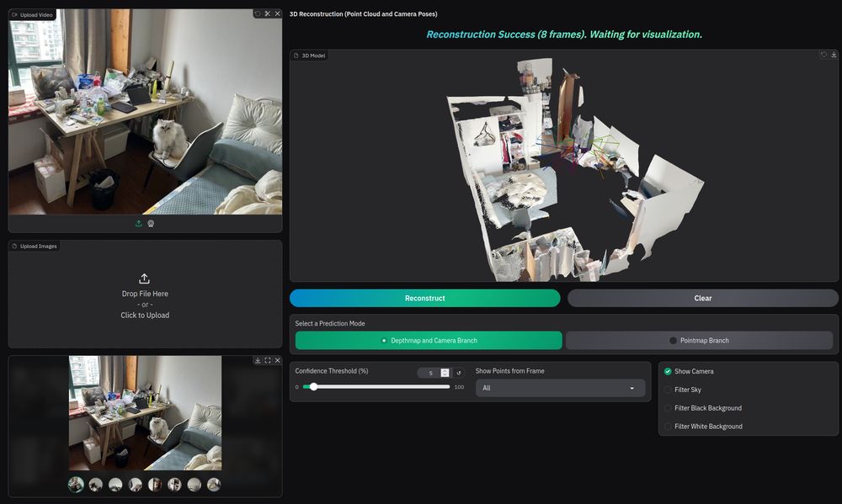Select the sixth gallery thumbnail
This screenshot has height=504, width=842.
(x=174, y=485)
